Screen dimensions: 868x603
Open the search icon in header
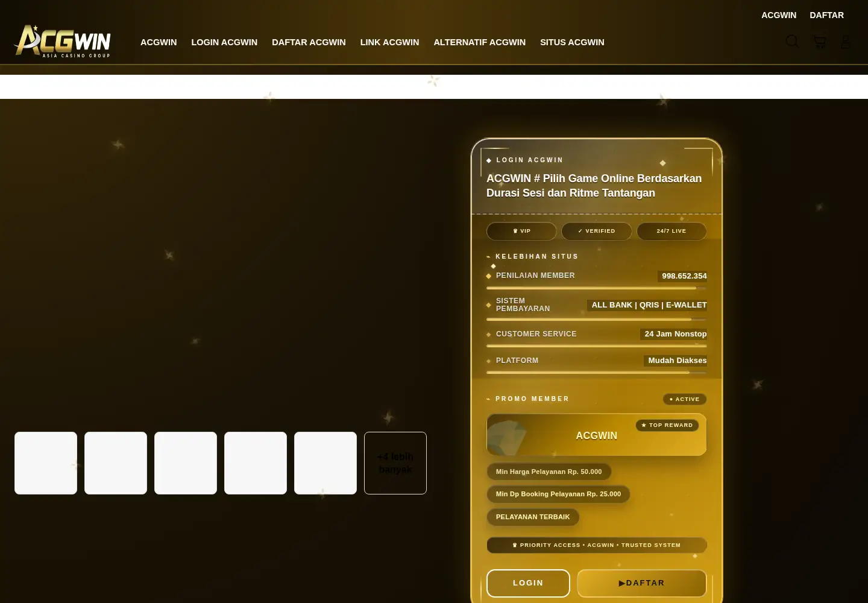792,42
